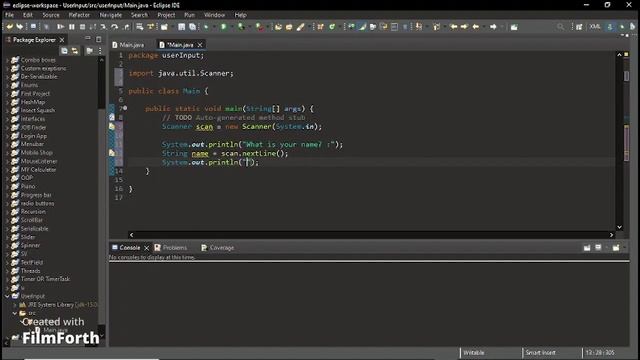This screenshot has height=360, width=640.
Task: Click the editor horizontal scrollbar right arrow
Action: (611, 235)
